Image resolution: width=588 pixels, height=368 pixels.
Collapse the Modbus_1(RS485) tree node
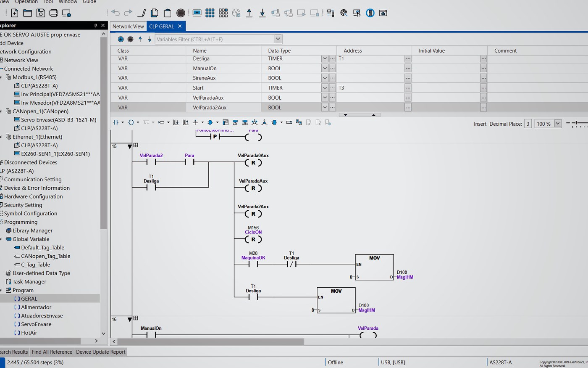tap(1, 77)
